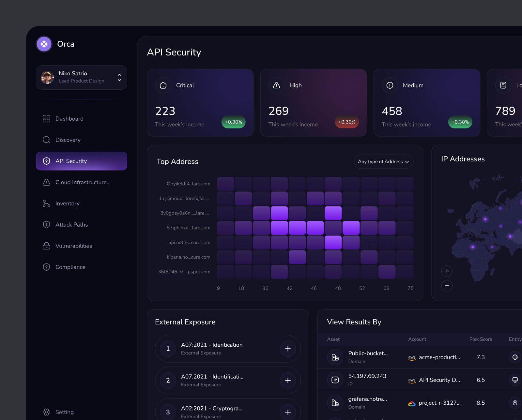This screenshot has height=420, width=522.
Task: Click the 'Ohyik3df4..lare.com' heatmap row label
Action: (x=188, y=184)
